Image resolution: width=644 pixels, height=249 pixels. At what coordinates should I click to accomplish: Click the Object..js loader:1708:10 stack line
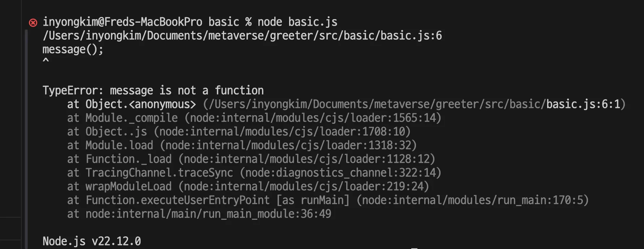click(x=239, y=132)
